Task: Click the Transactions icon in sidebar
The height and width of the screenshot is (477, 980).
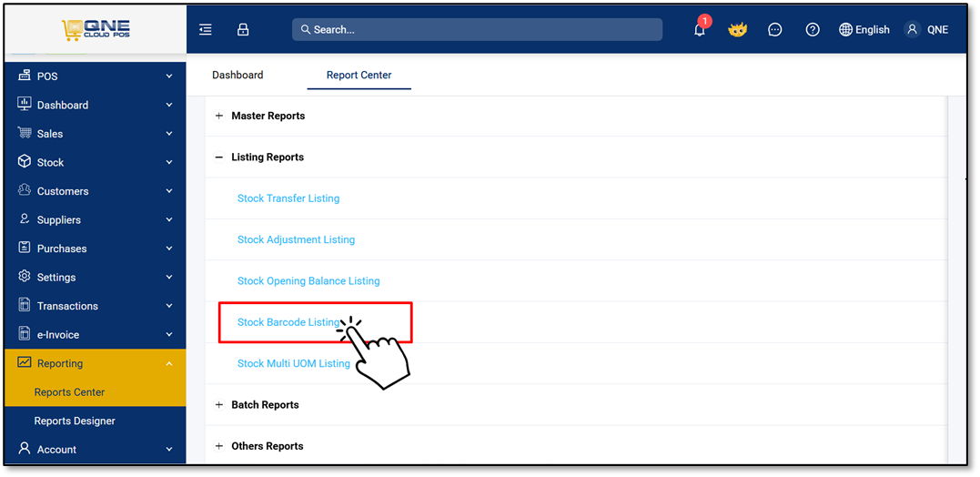Action: click(x=25, y=305)
